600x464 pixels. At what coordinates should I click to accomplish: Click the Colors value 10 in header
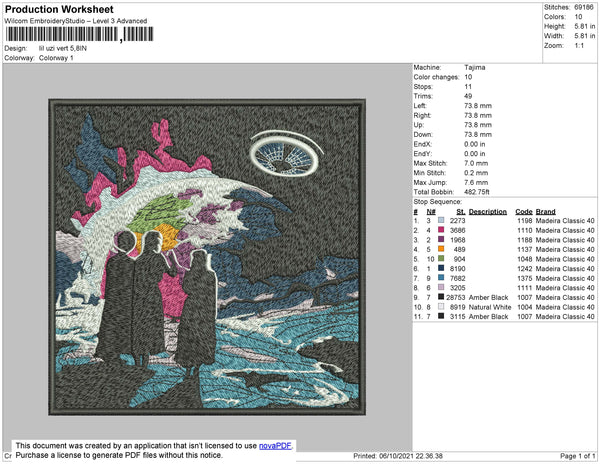tap(578, 17)
